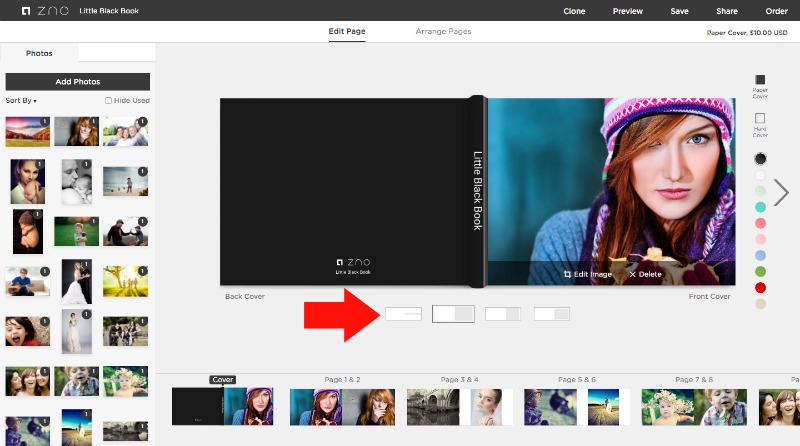
Task: Select the sunlit yellow tree family photo
Action: [126, 281]
